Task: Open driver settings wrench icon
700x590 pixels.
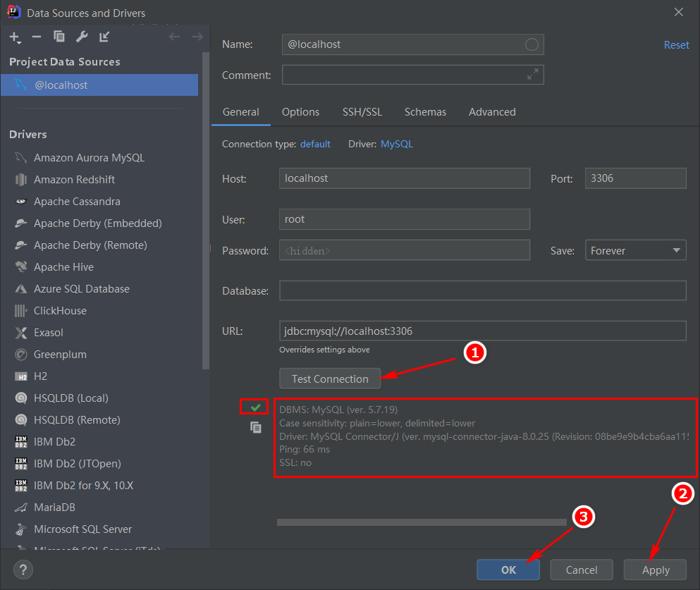Action: 82,37
